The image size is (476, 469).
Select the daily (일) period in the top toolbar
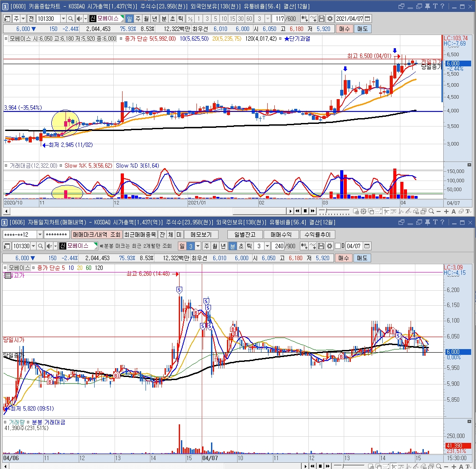click(x=129, y=19)
